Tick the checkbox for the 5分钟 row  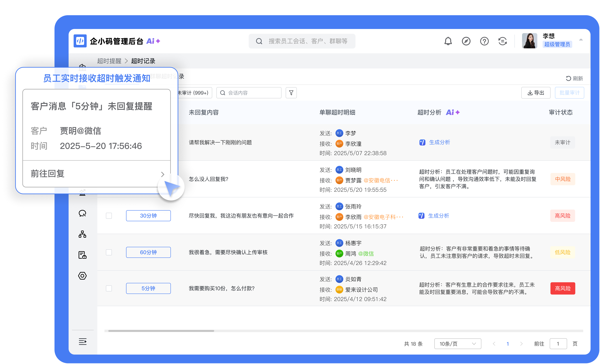109,288
